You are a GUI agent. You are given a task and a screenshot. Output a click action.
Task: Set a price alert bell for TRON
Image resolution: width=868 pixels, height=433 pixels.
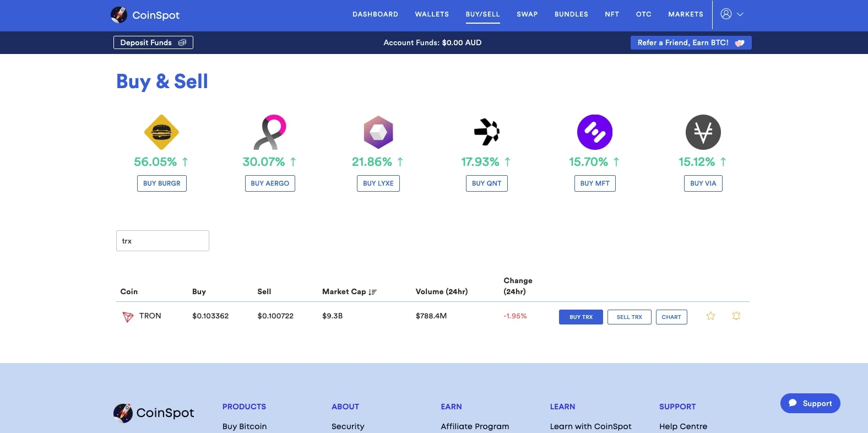(736, 316)
